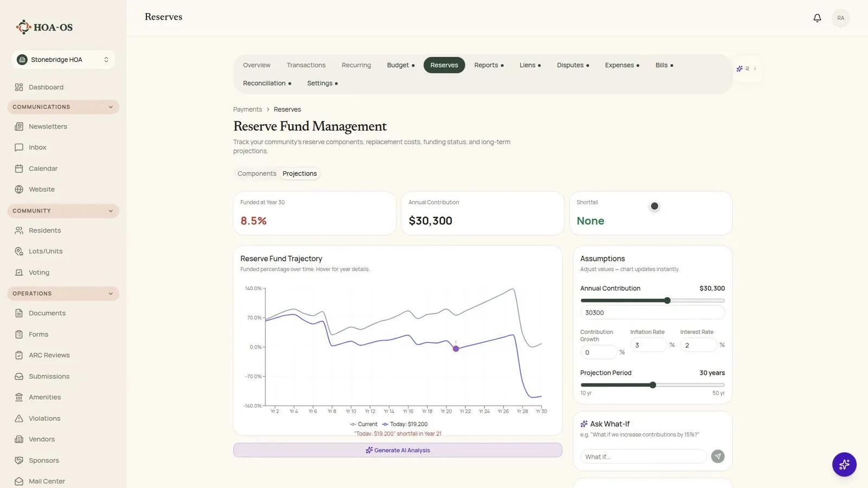Focus the What if... input field

coord(643,457)
